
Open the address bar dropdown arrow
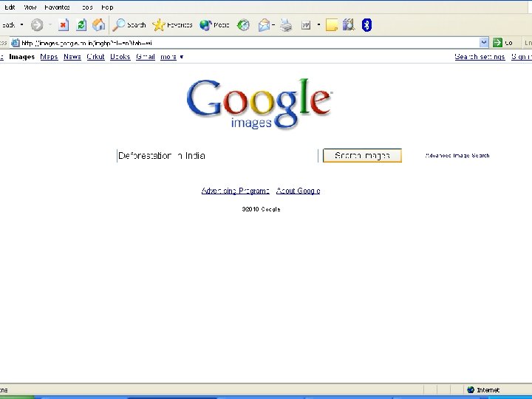click(x=484, y=42)
